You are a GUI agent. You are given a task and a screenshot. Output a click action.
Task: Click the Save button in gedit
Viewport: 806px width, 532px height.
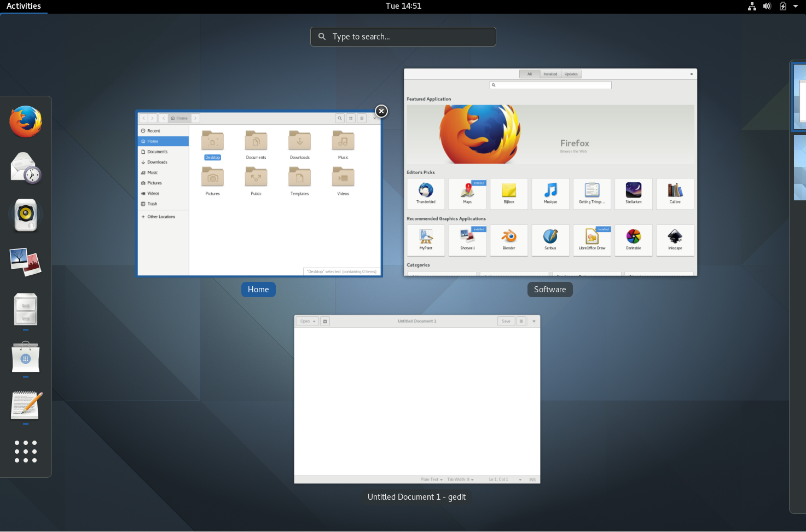(506, 321)
